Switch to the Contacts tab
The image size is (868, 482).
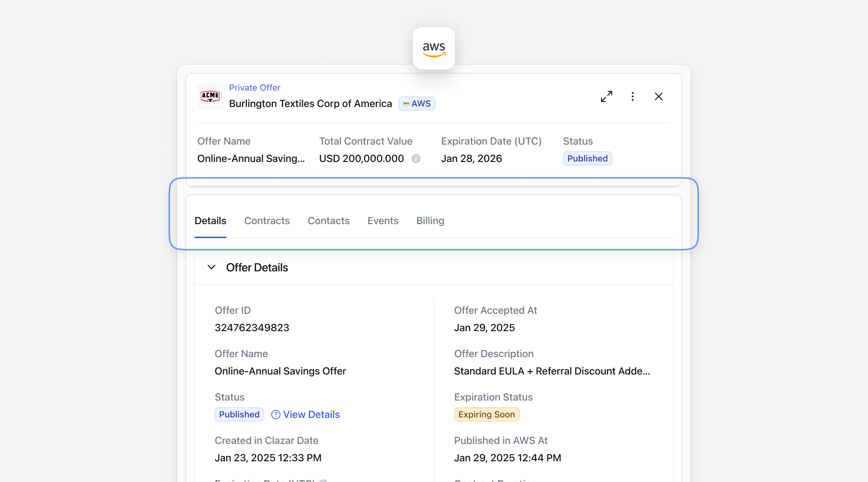point(329,221)
